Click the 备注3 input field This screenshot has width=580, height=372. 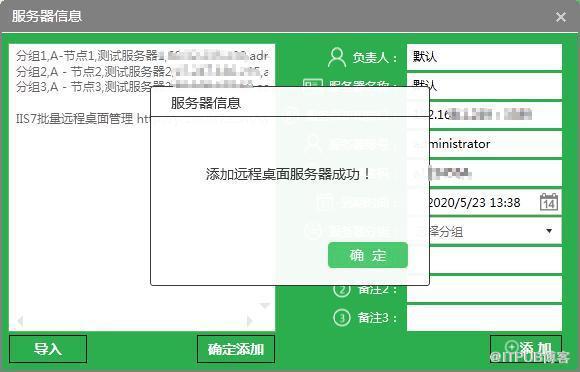tap(484, 318)
